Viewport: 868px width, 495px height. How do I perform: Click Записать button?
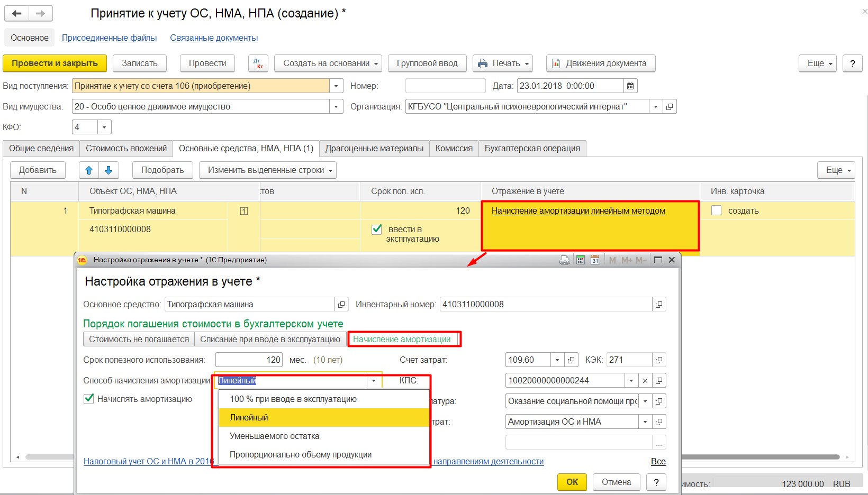pos(140,63)
